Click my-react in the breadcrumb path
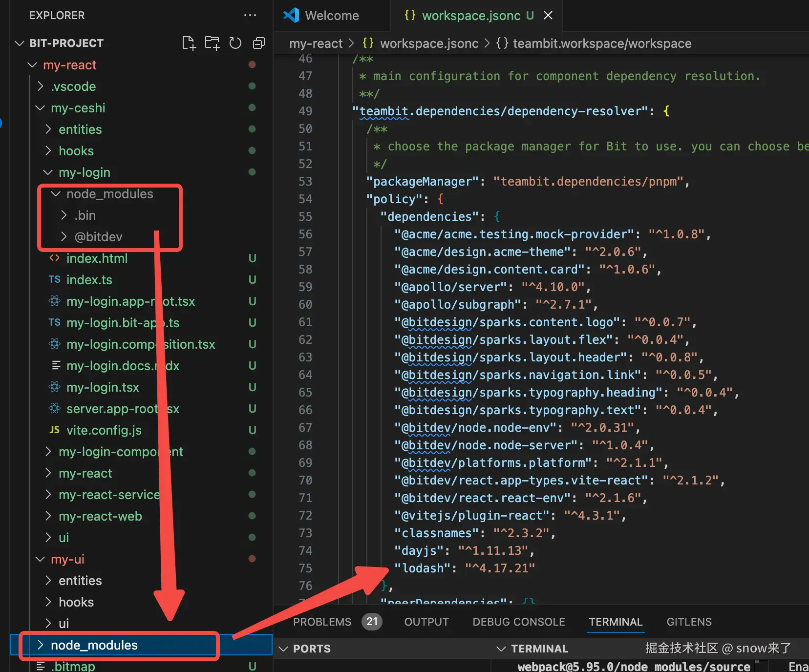This screenshot has width=809, height=672. point(316,43)
